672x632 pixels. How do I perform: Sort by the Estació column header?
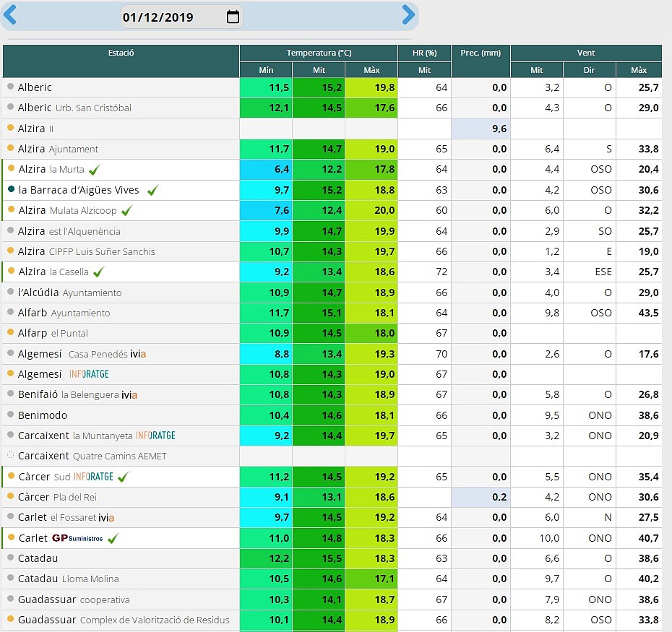click(121, 61)
